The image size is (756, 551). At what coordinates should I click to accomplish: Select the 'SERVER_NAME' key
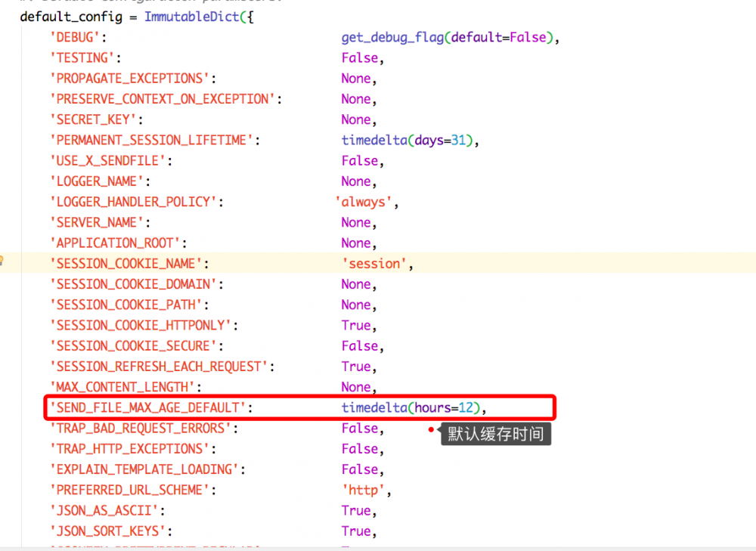(97, 223)
